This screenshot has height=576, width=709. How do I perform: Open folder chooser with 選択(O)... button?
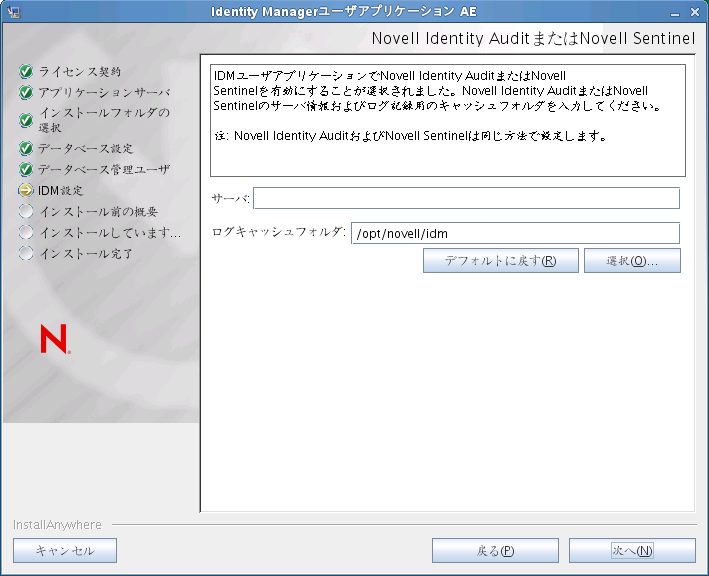(632, 260)
